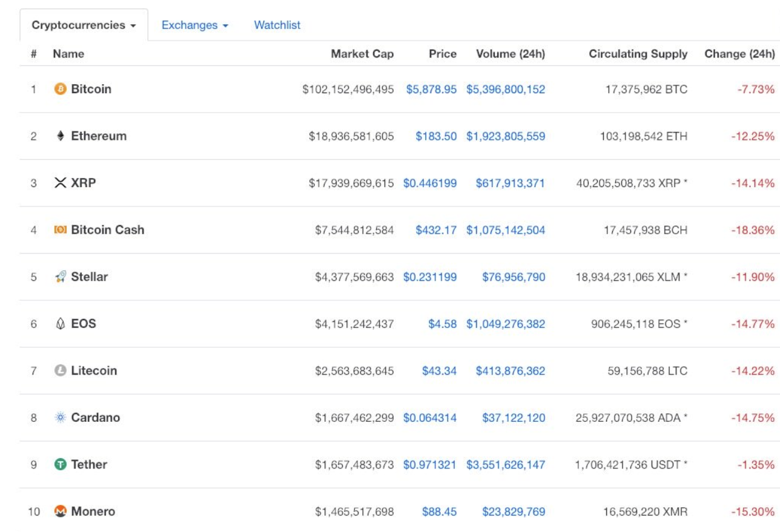This screenshot has height=532, width=780.
Task: Open the Monero name link
Action: click(93, 511)
